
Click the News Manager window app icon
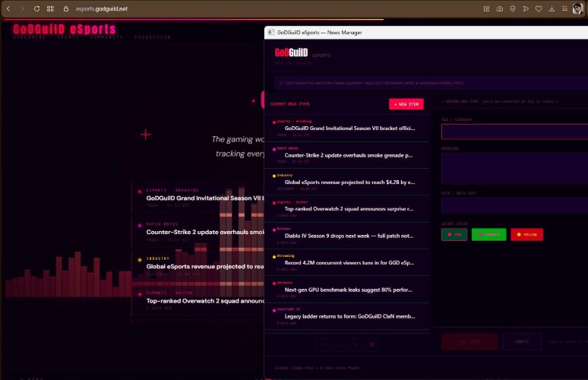coord(270,32)
